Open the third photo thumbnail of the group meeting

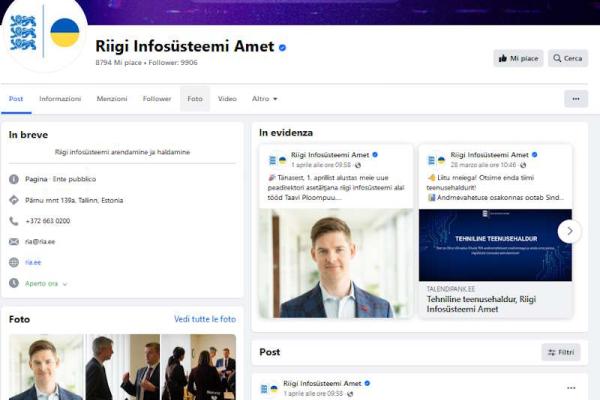pos(199,367)
